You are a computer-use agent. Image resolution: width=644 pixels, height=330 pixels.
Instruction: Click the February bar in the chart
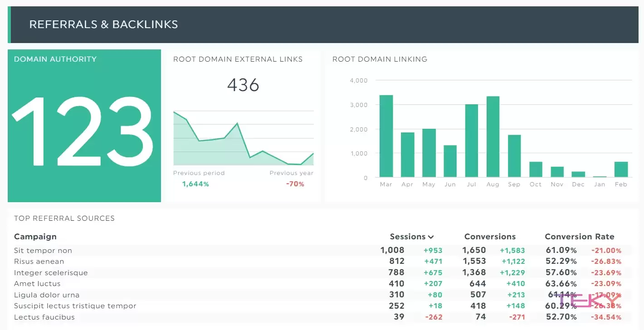click(x=621, y=169)
